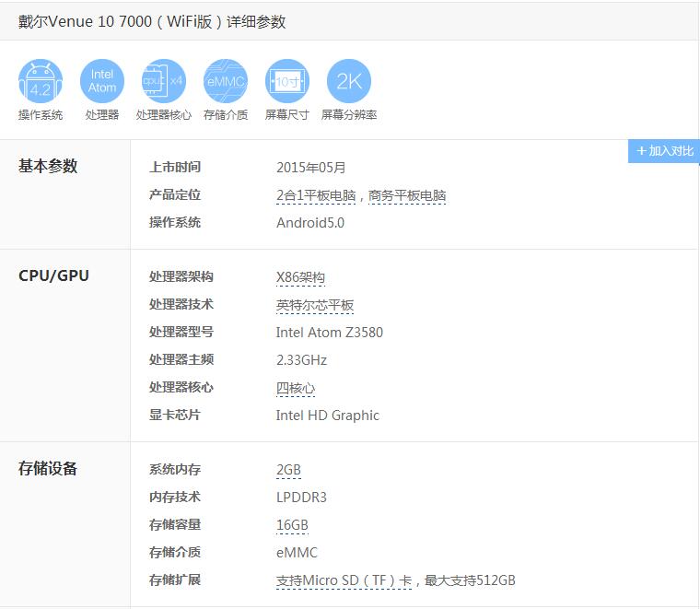700x609 pixels.
Task: Select the 屏幕尺寸 caption under 10寸 icon
Action: [287, 115]
